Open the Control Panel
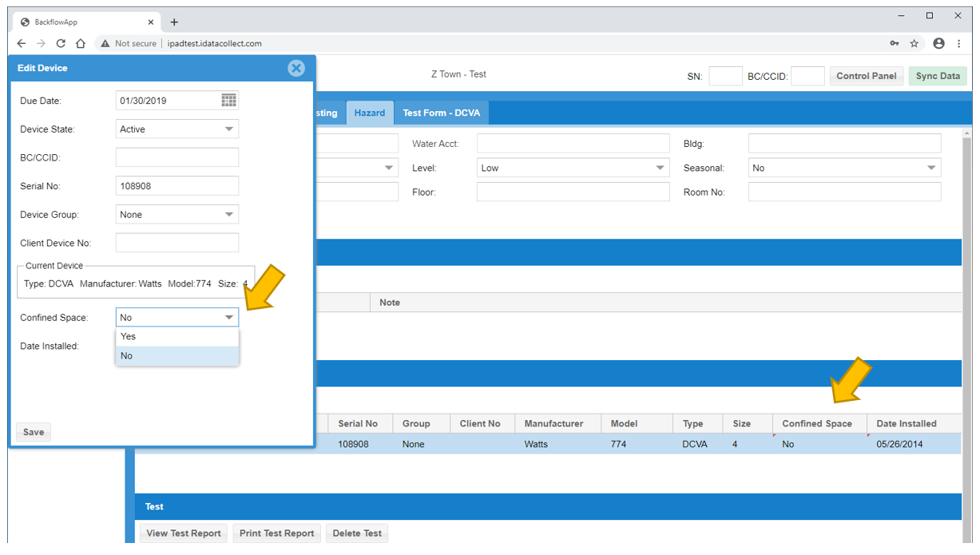Image resolution: width=980 pixels, height=555 pixels. point(867,76)
